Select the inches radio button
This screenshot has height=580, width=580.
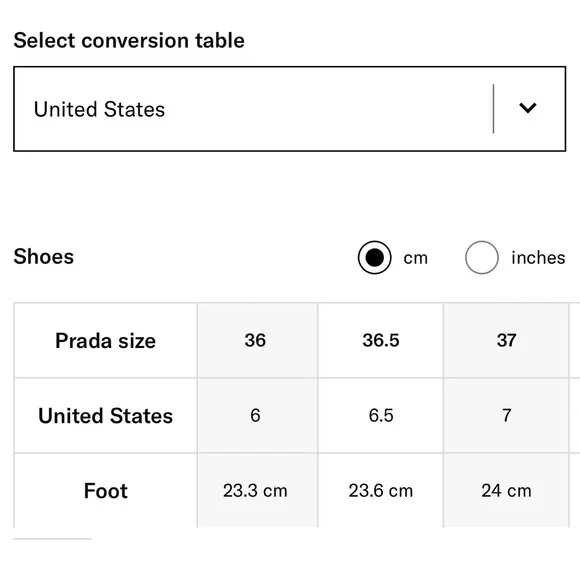[x=482, y=257]
